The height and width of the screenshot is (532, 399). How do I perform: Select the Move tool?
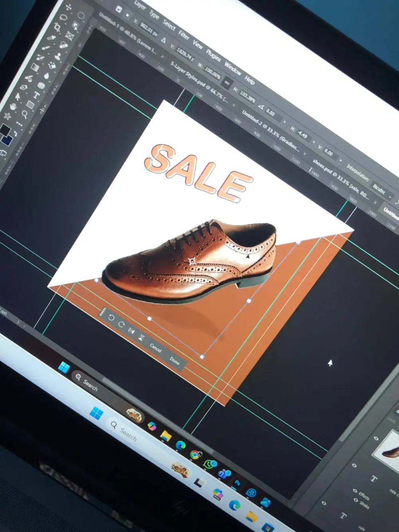69,7
